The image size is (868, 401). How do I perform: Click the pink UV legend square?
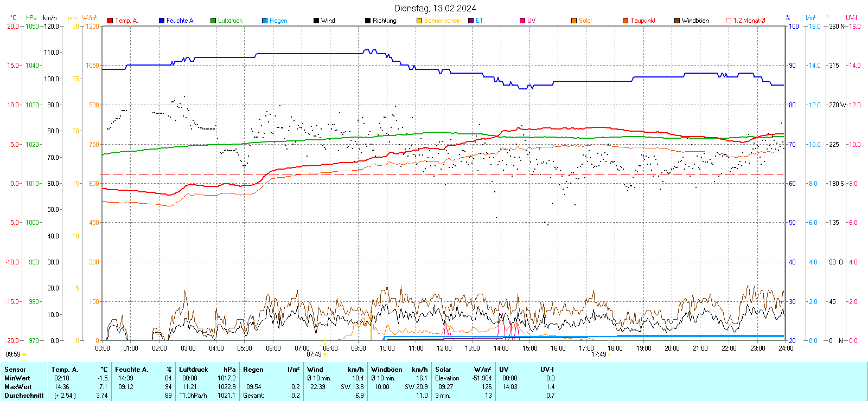[x=522, y=21]
